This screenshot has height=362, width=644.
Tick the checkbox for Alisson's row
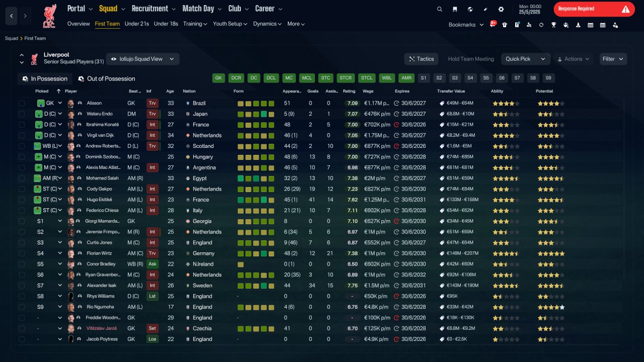click(x=22, y=103)
